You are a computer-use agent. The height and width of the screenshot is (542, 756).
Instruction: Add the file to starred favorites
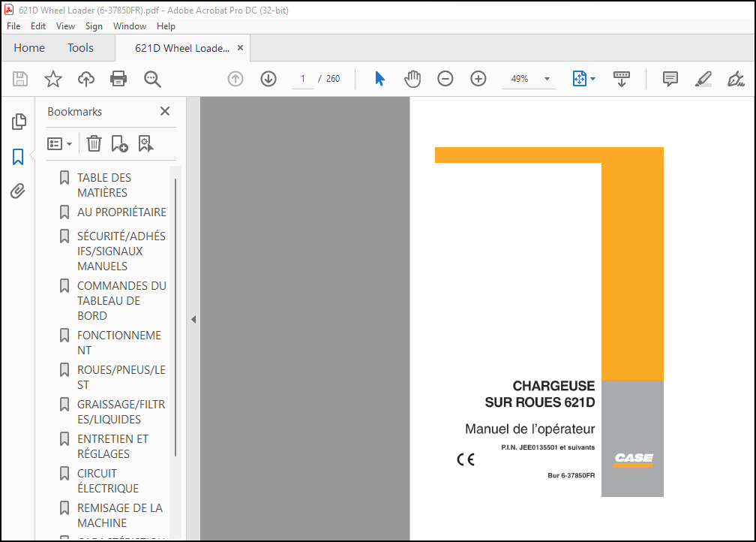pos(53,79)
